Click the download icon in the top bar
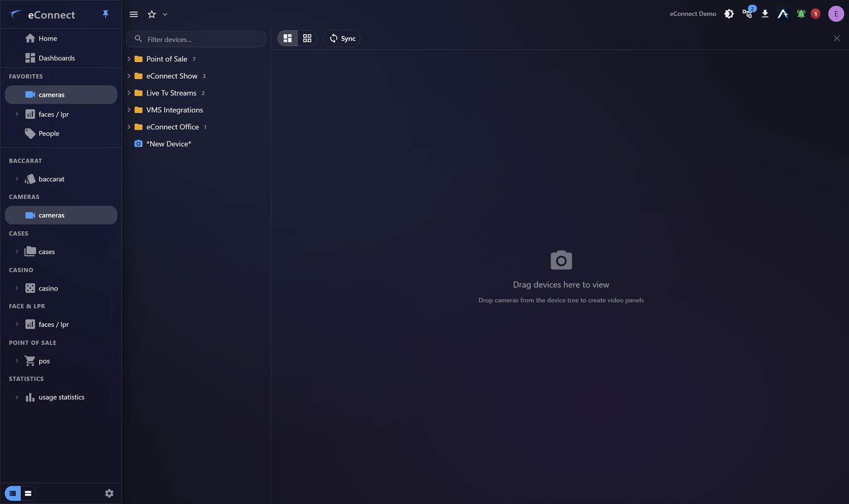 click(765, 14)
